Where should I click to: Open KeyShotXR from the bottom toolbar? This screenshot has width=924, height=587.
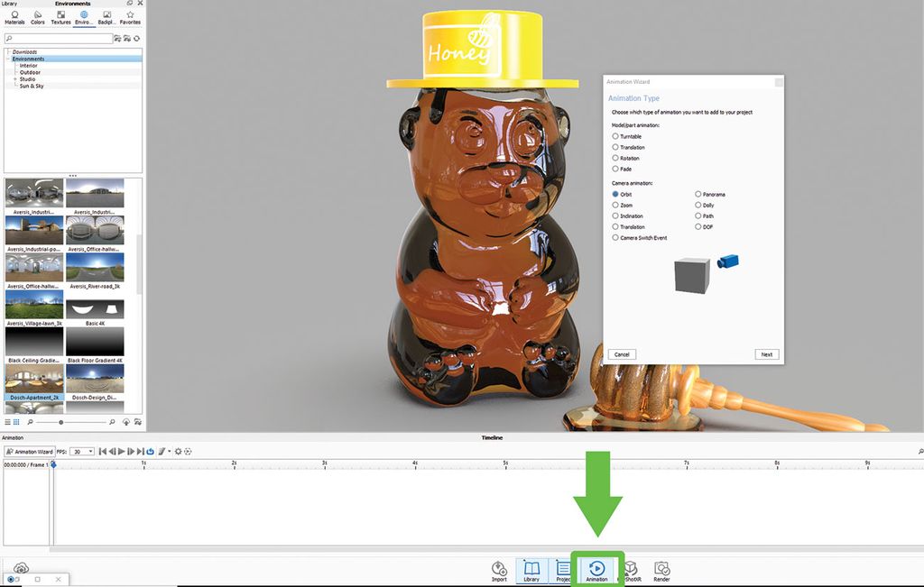coord(629,569)
